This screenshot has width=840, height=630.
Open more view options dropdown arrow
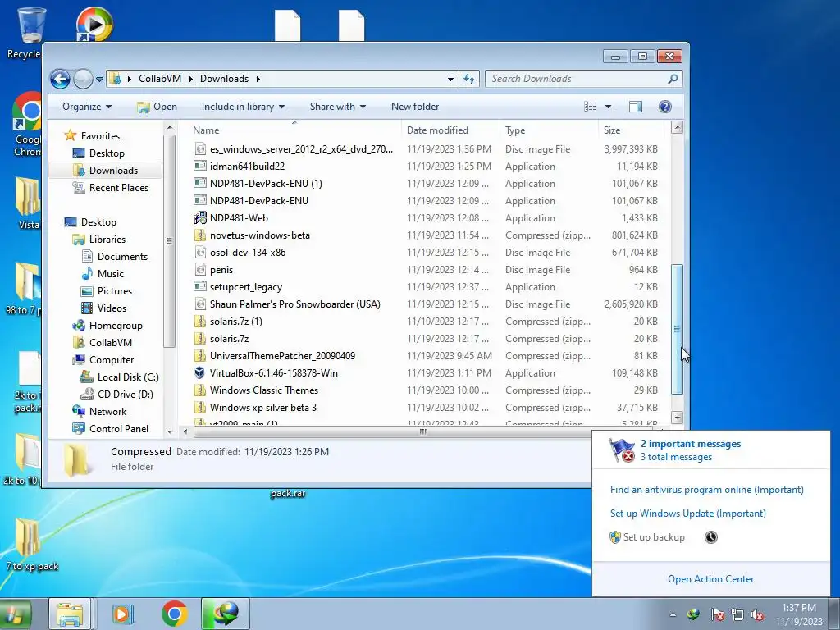coord(608,107)
